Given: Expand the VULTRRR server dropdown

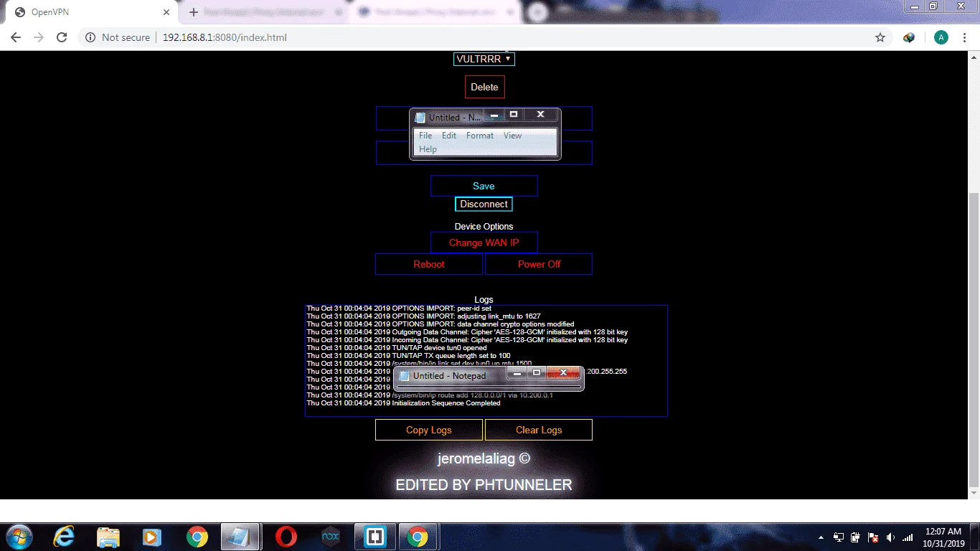Looking at the screenshot, I should [x=484, y=59].
